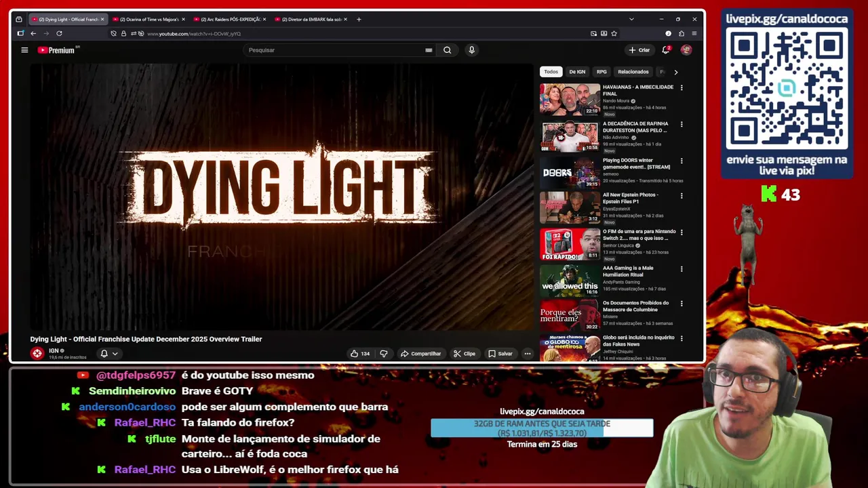Open the browser extensions puzzle icon

pyautogui.click(x=681, y=33)
